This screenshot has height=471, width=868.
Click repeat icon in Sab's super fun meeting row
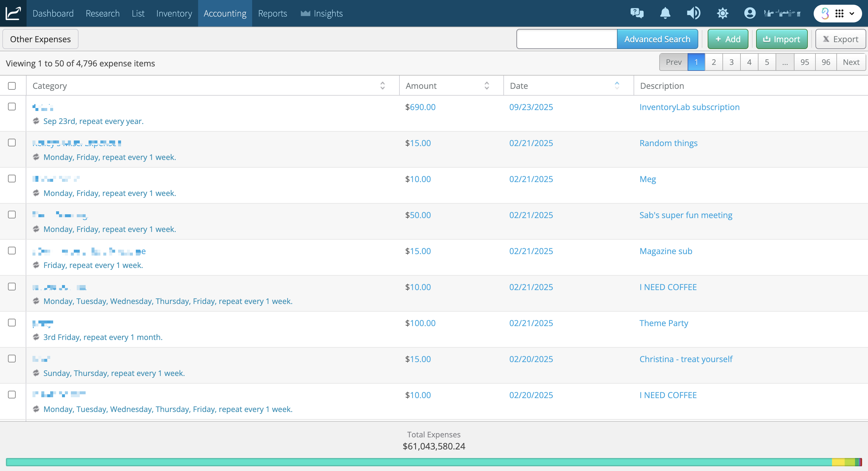36,229
